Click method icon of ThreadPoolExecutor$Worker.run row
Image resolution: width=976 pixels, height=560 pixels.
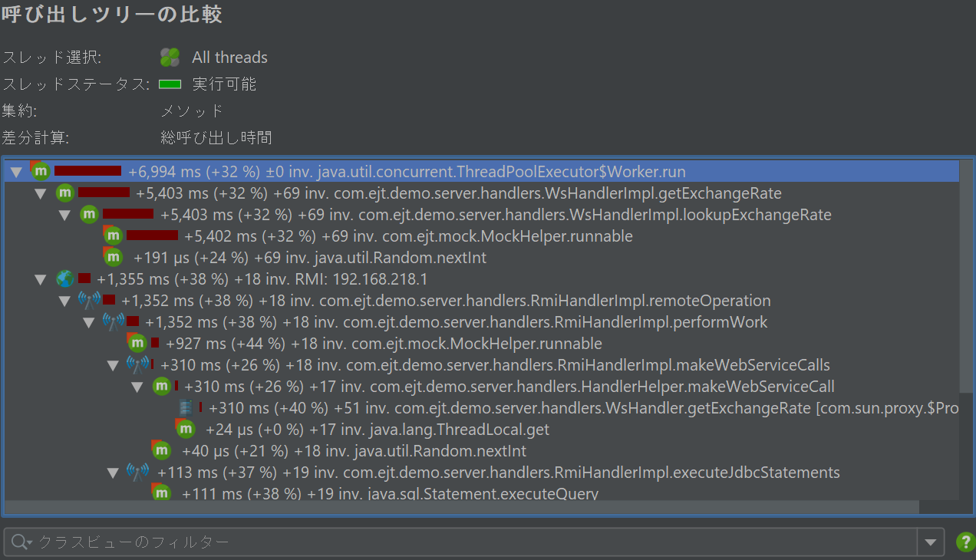coord(40,171)
